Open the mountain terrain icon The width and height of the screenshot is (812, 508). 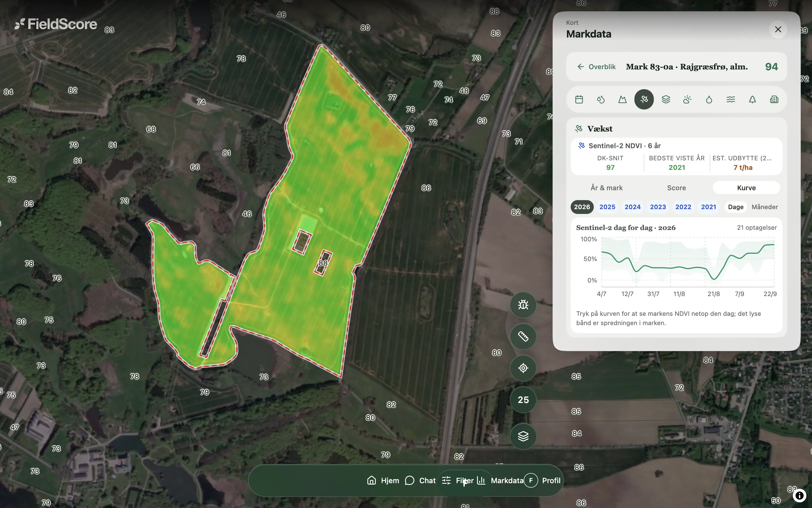(623, 99)
